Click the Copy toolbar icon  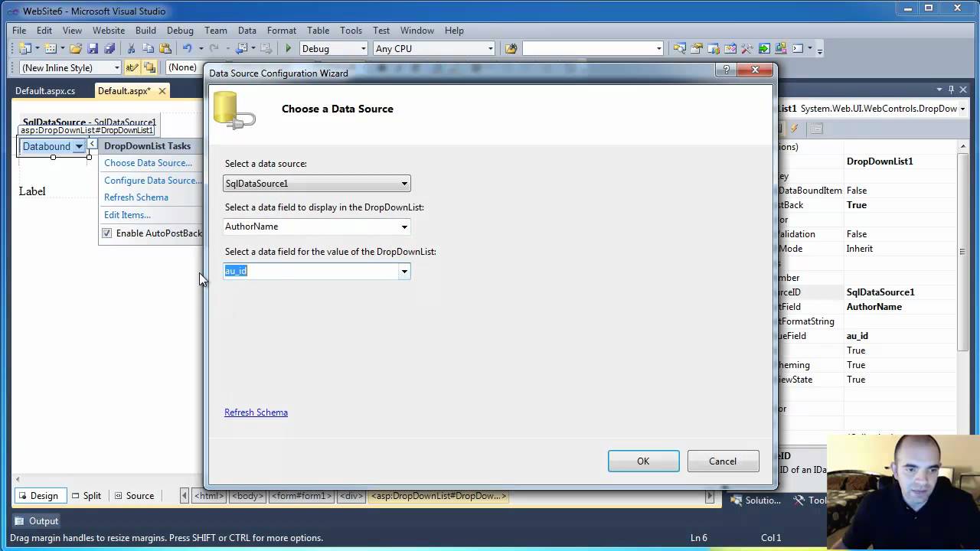pos(149,48)
